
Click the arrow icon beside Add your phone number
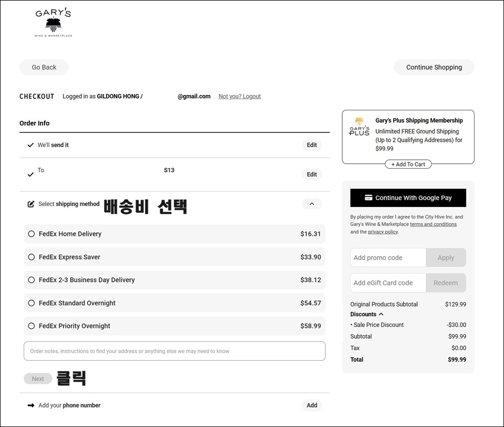(x=31, y=405)
